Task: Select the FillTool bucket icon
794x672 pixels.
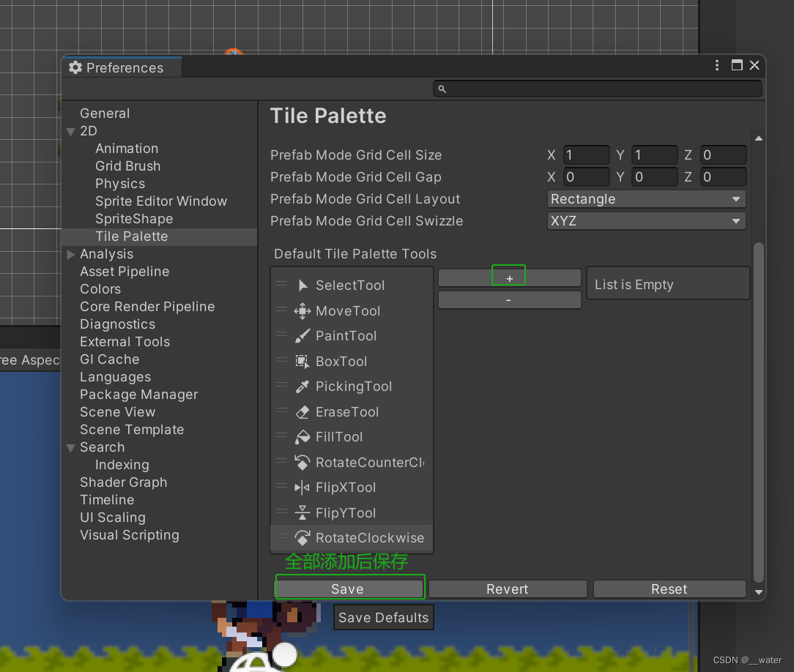Action: [x=303, y=437]
